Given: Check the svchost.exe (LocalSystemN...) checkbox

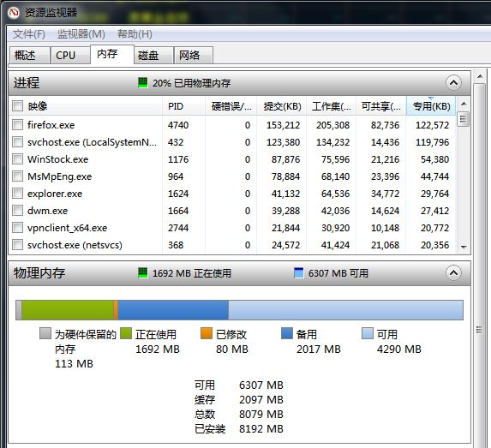Looking at the screenshot, I should point(17,142).
